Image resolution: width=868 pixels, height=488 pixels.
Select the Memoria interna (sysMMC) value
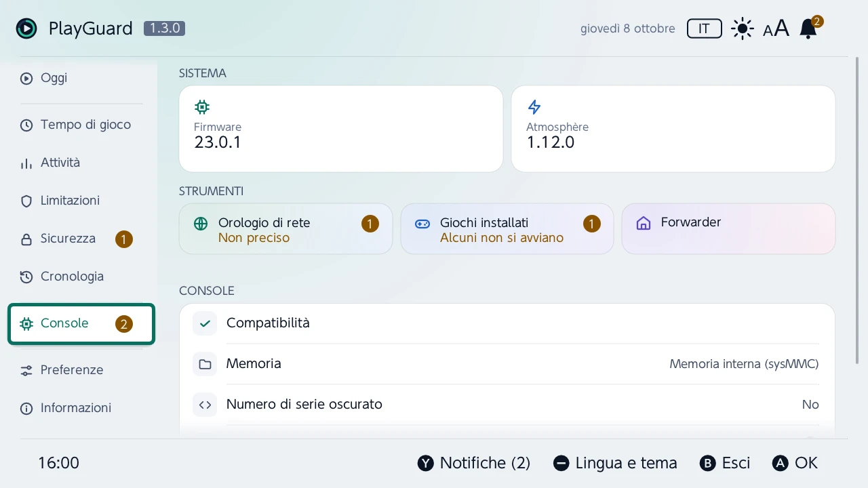[744, 364]
